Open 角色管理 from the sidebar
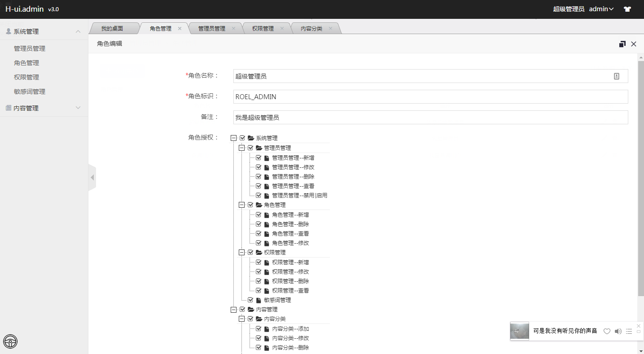644x354 pixels. (26, 63)
